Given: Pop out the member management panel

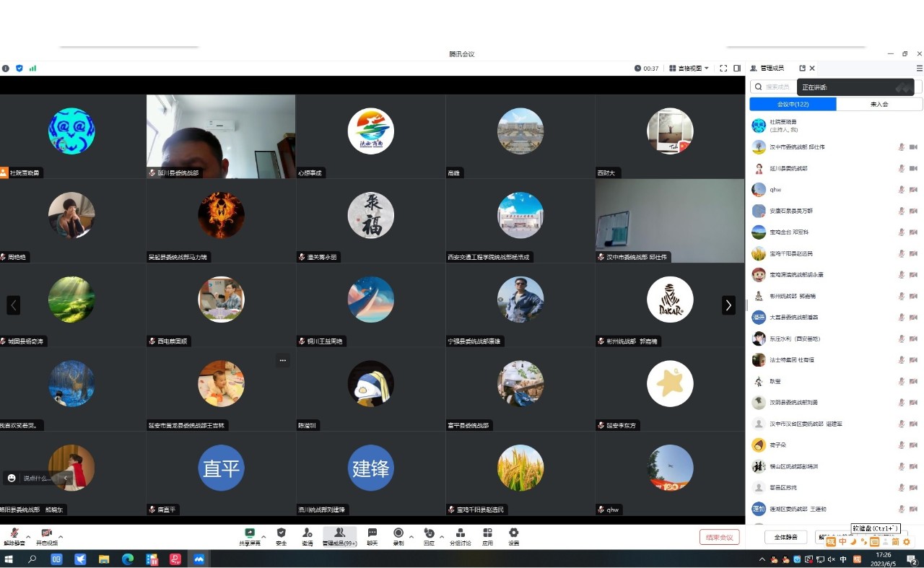Looking at the screenshot, I should pos(802,69).
